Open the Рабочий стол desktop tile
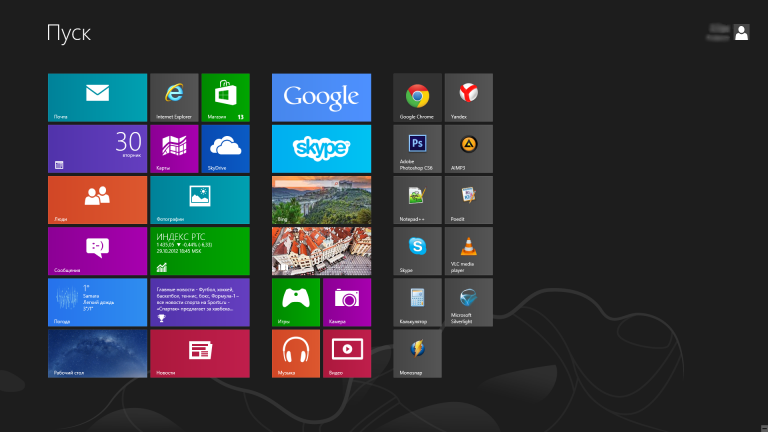 click(97, 354)
